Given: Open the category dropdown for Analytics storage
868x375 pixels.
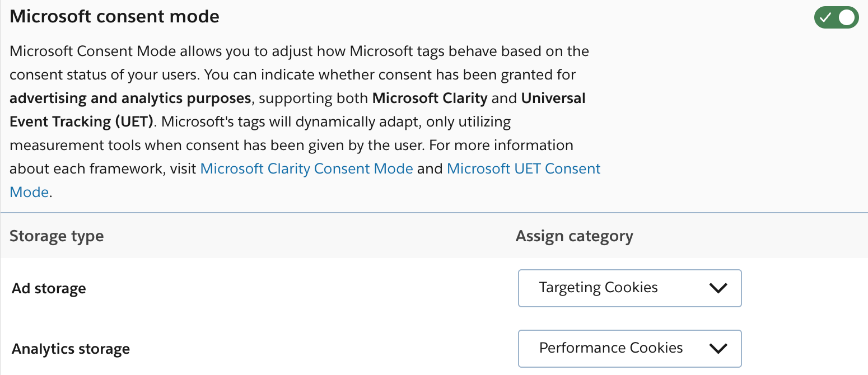Looking at the screenshot, I should (x=629, y=348).
